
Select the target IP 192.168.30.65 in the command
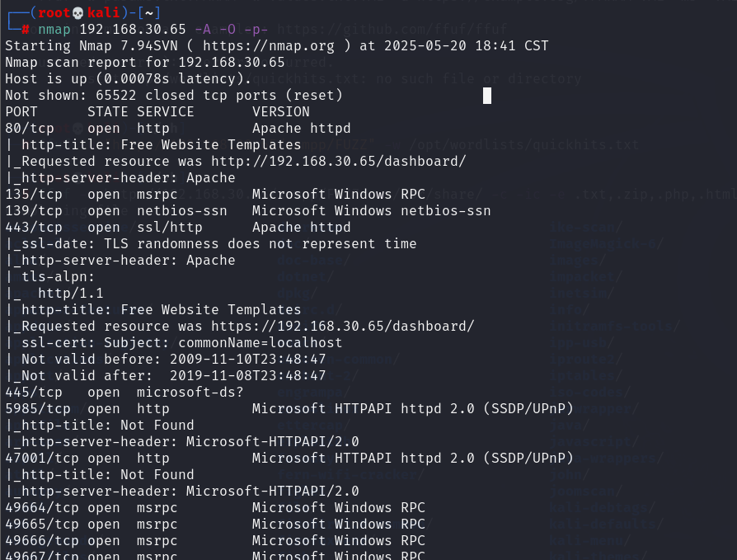133,30
